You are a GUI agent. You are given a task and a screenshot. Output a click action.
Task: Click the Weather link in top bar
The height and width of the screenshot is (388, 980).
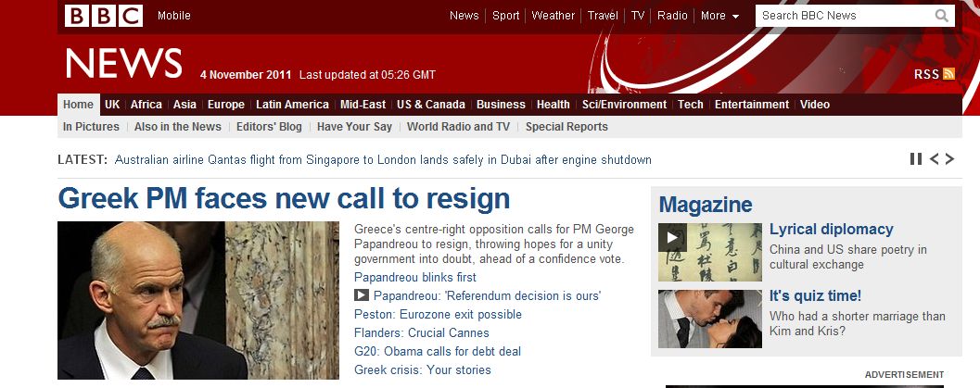tap(553, 16)
